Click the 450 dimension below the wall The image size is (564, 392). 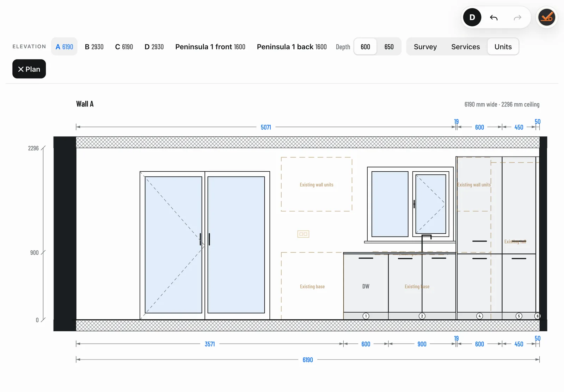tap(519, 344)
